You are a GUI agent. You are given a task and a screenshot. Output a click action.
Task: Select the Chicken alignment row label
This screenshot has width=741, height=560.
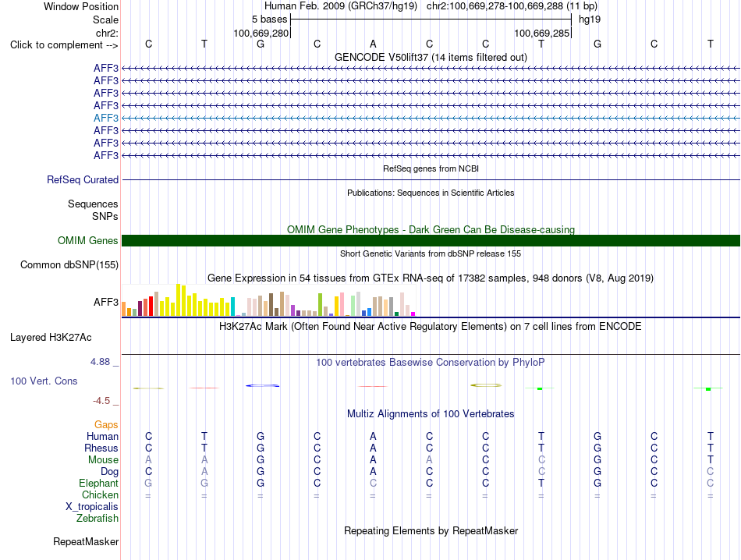click(x=100, y=494)
